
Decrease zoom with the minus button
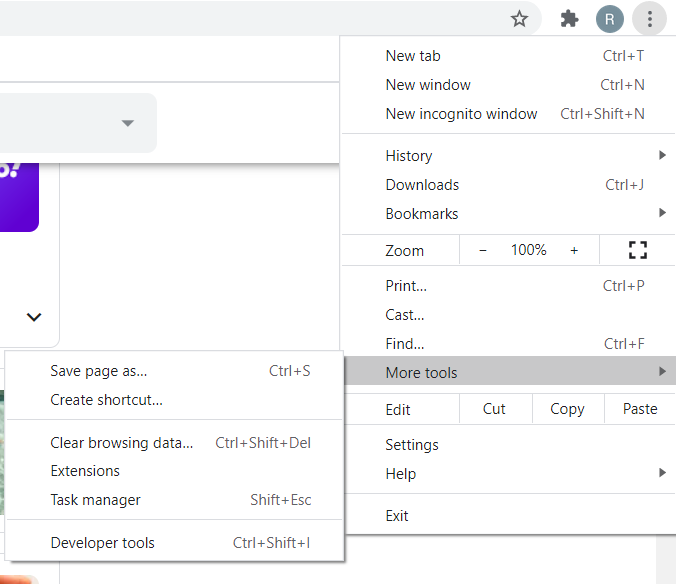click(483, 250)
